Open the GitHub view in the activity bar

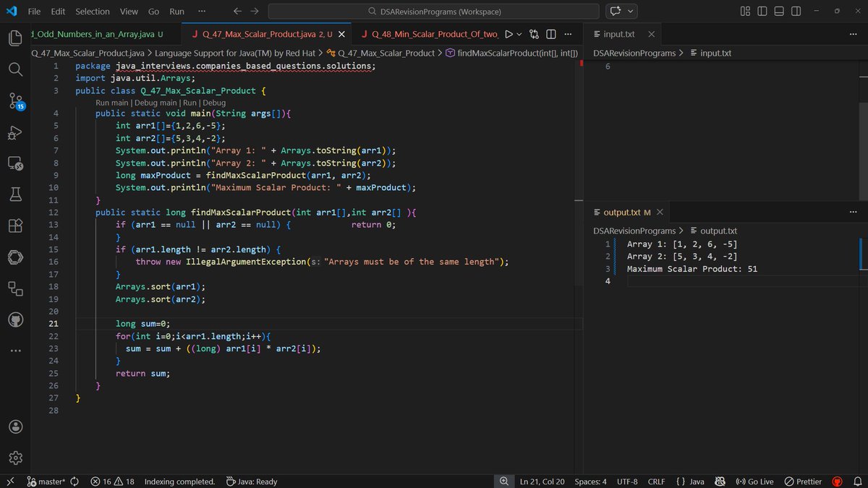pyautogui.click(x=16, y=320)
